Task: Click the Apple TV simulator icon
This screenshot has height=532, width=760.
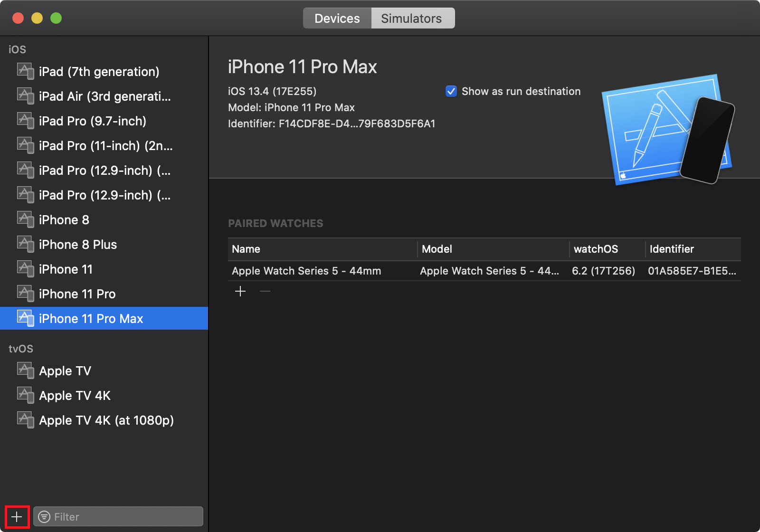Action: (x=26, y=370)
